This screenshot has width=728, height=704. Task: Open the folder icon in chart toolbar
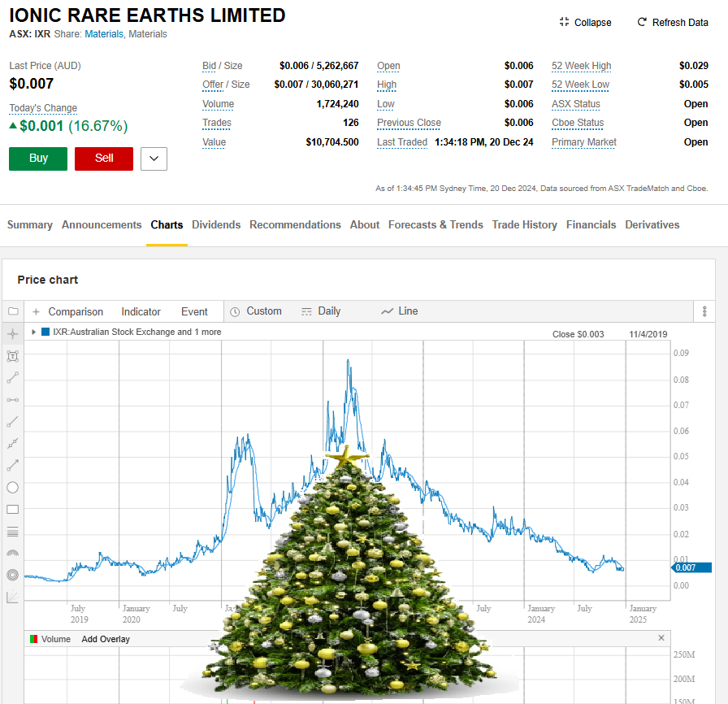pos(13,311)
